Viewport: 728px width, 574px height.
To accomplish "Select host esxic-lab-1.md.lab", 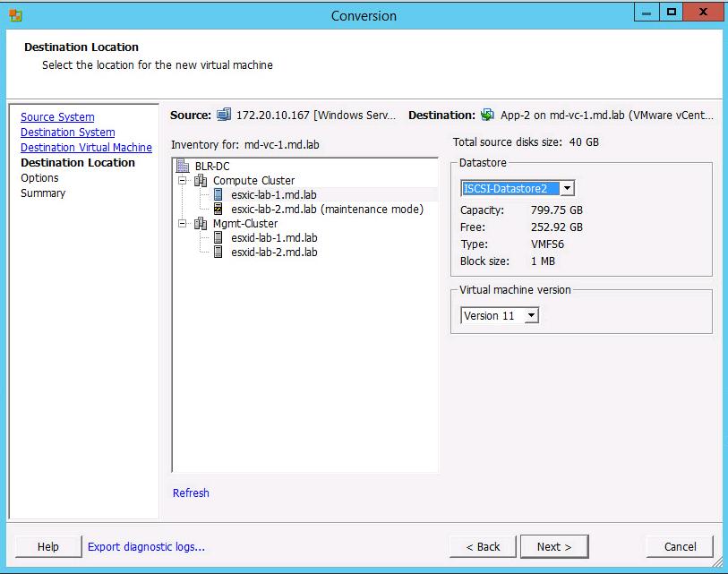I will click(274, 194).
